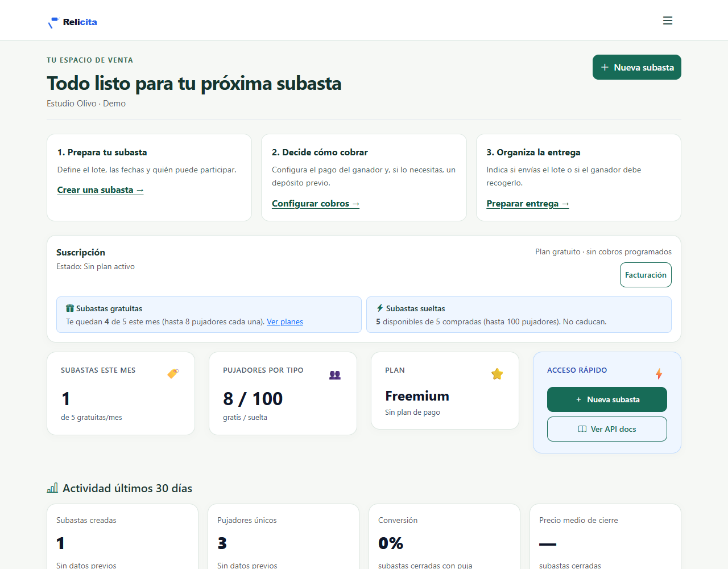
Task: Open the Ver planes link
Action: coord(285,322)
